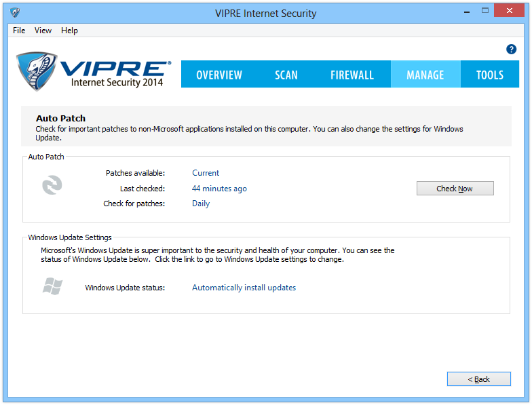Click the VIPRE snake shield logo
The width and height of the screenshot is (532, 405).
pyautogui.click(x=35, y=71)
